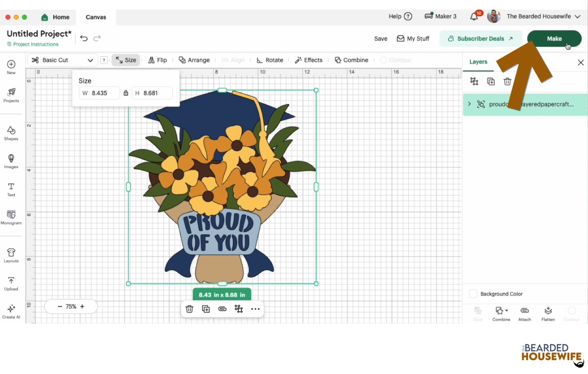The height and width of the screenshot is (374, 588).
Task: Open Projects from the left sidebar
Action: tap(11, 95)
